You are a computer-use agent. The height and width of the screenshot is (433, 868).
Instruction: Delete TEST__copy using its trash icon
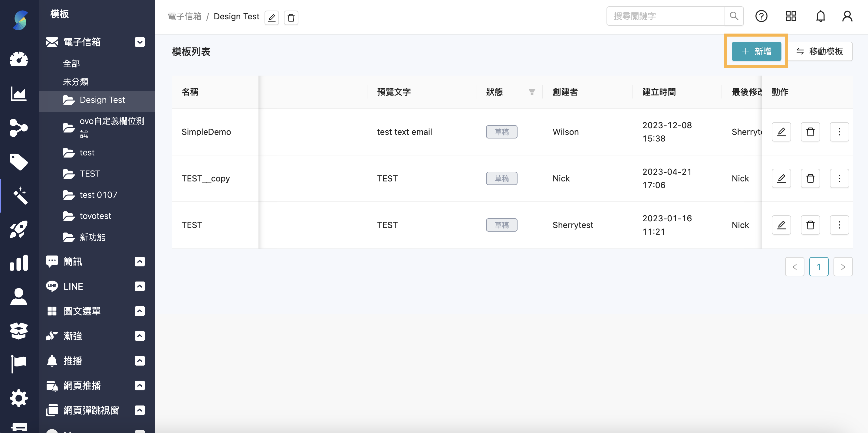810,178
